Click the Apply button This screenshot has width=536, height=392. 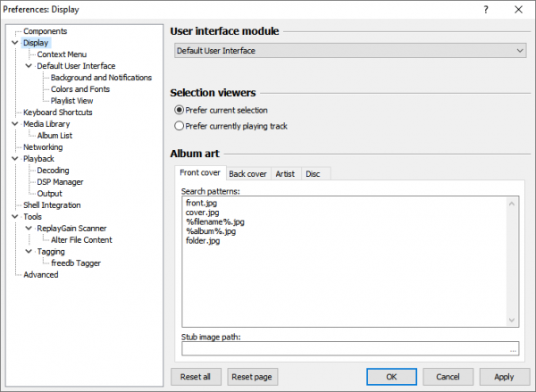pyautogui.click(x=504, y=377)
